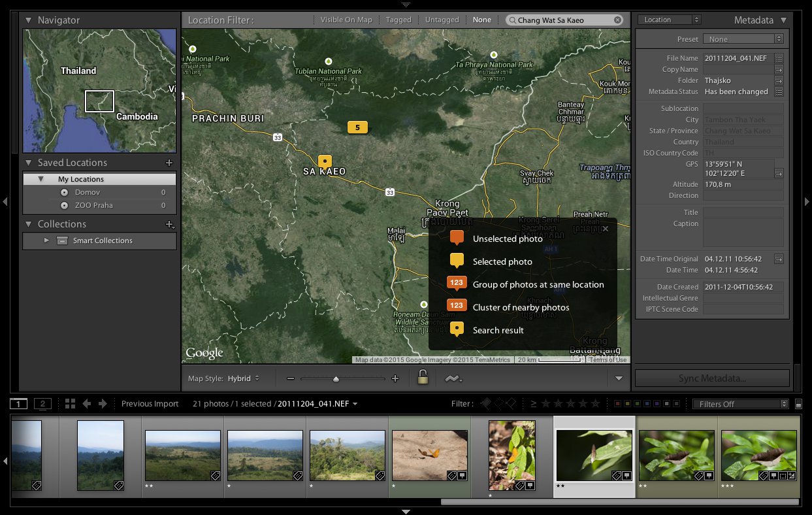Click the Copy Name arrow button

pyautogui.click(x=779, y=69)
